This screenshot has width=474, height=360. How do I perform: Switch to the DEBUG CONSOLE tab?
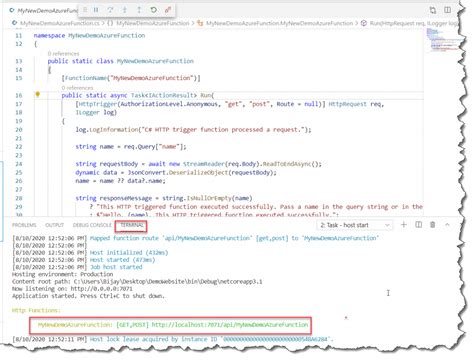(92, 225)
